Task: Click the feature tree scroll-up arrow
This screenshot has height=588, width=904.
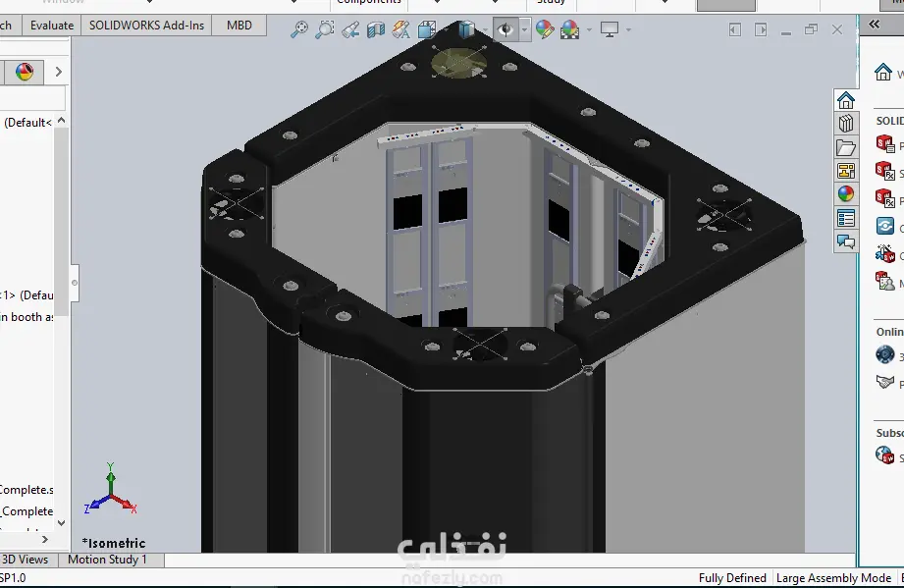Action: [61, 121]
